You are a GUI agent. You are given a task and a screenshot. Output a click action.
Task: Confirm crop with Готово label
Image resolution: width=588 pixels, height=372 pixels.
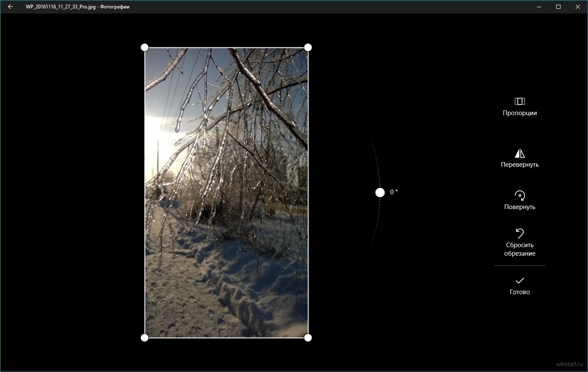(x=519, y=292)
